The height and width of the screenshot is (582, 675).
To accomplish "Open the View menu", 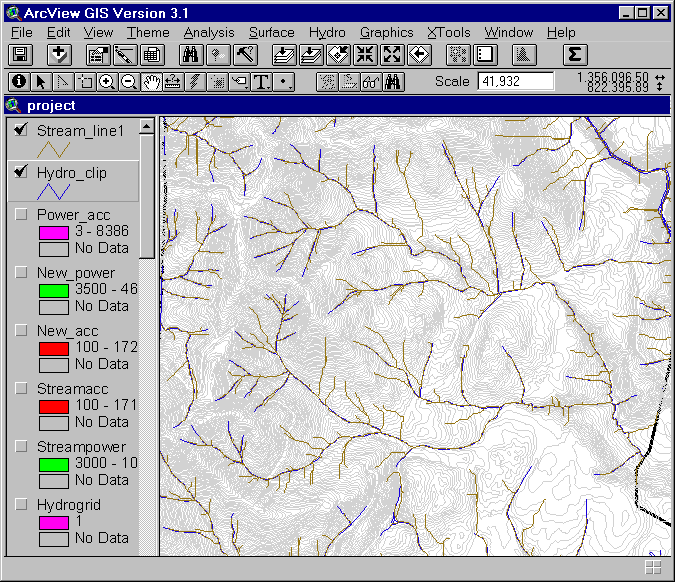I will pyautogui.click(x=98, y=33).
